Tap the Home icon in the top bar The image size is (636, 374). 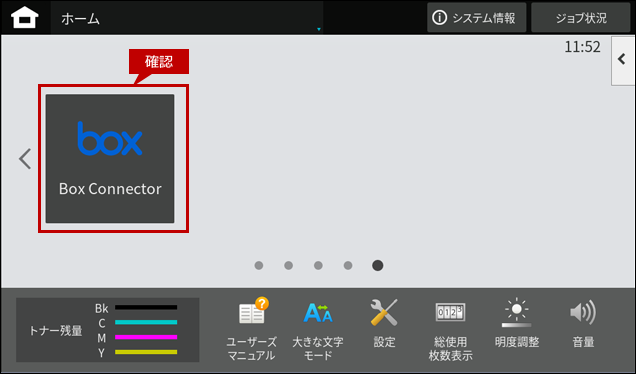[x=25, y=18]
